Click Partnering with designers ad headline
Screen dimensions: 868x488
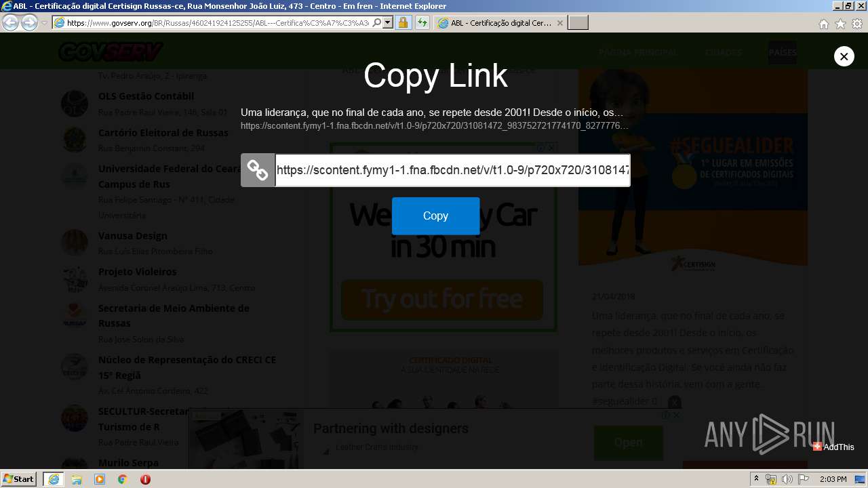coord(391,428)
